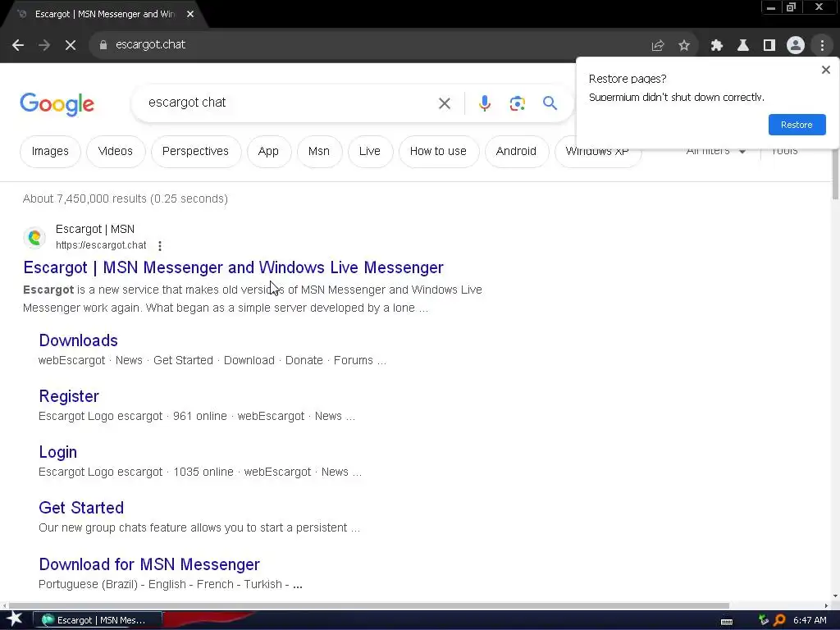Filter results by Images
This screenshot has width=840, height=630.
point(50,152)
